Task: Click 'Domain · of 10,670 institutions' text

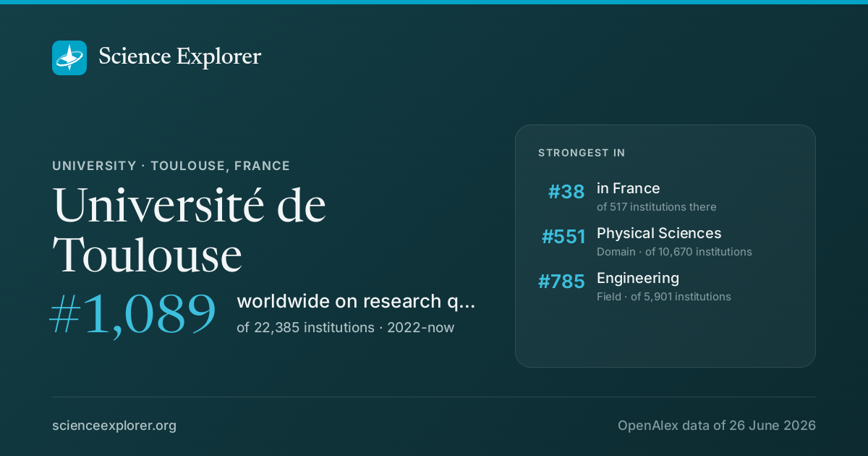Action: 673,252
